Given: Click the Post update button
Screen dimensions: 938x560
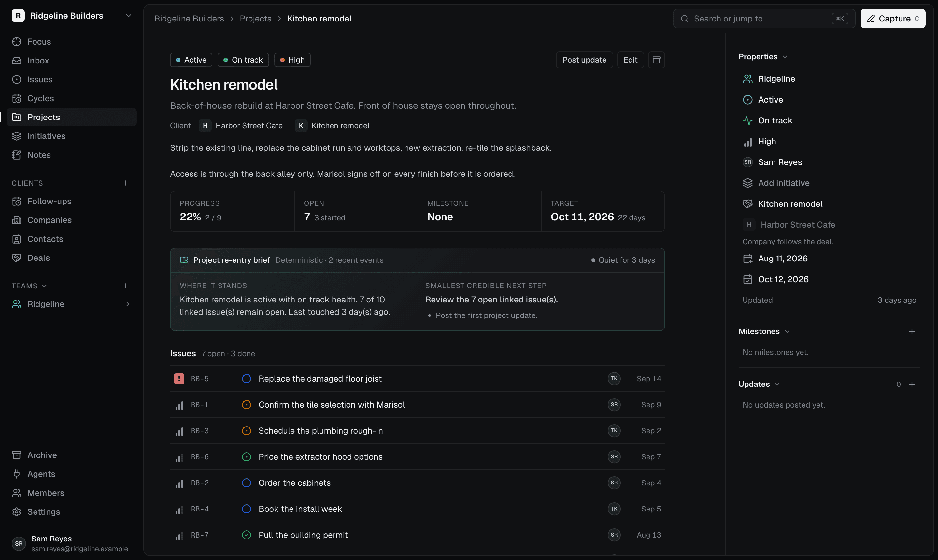Looking at the screenshot, I should coord(584,60).
